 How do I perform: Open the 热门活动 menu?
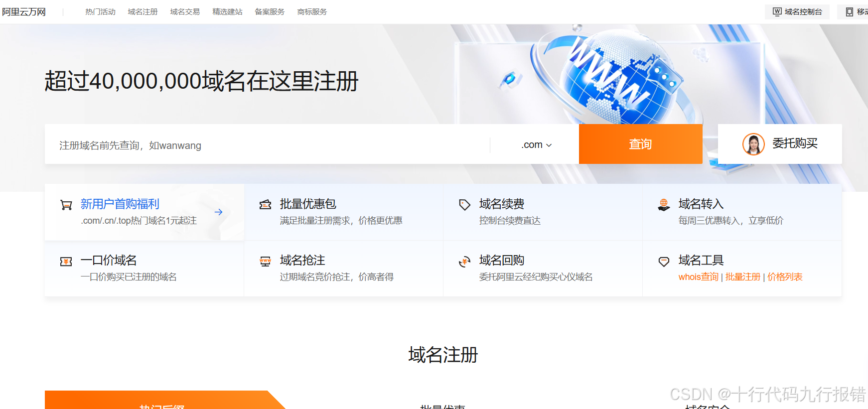pos(100,12)
